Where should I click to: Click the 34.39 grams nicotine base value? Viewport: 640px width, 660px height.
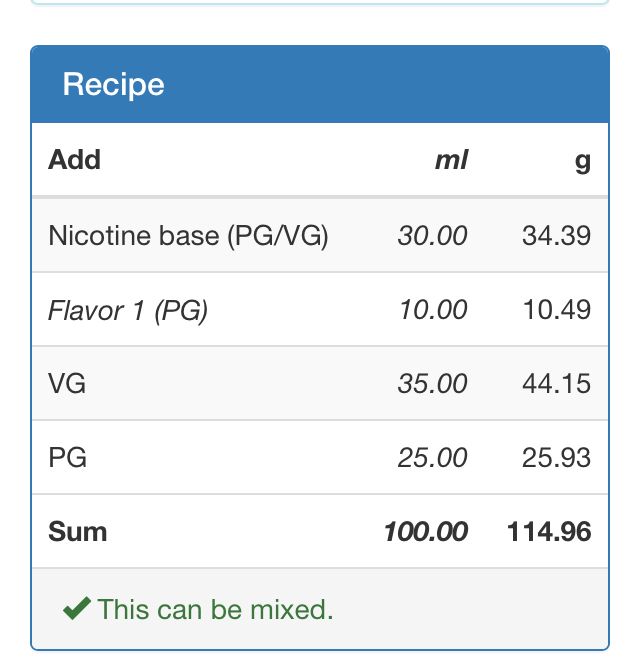point(556,235)
